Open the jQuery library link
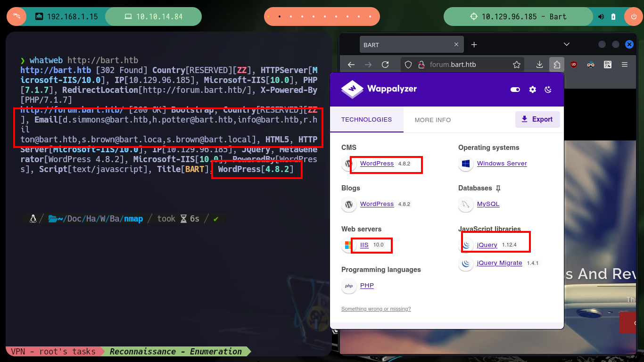The height and width of the screenshot is (362, 644). pyautogui.click(x=487, y=245)
